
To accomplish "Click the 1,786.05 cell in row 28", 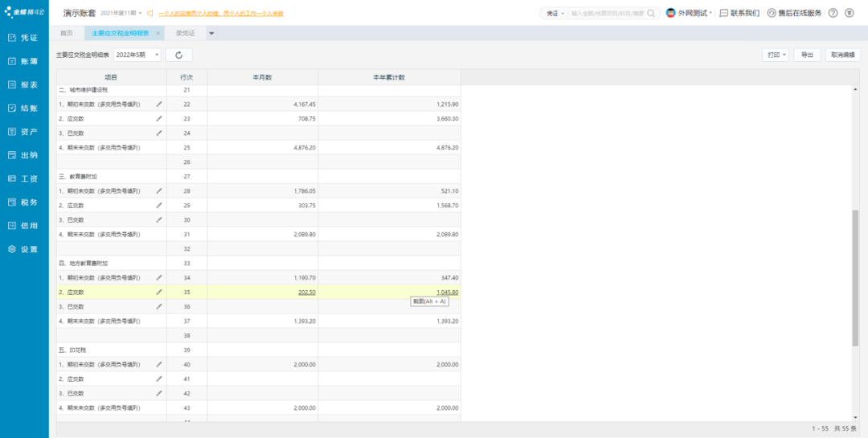I will coord(262,190).
